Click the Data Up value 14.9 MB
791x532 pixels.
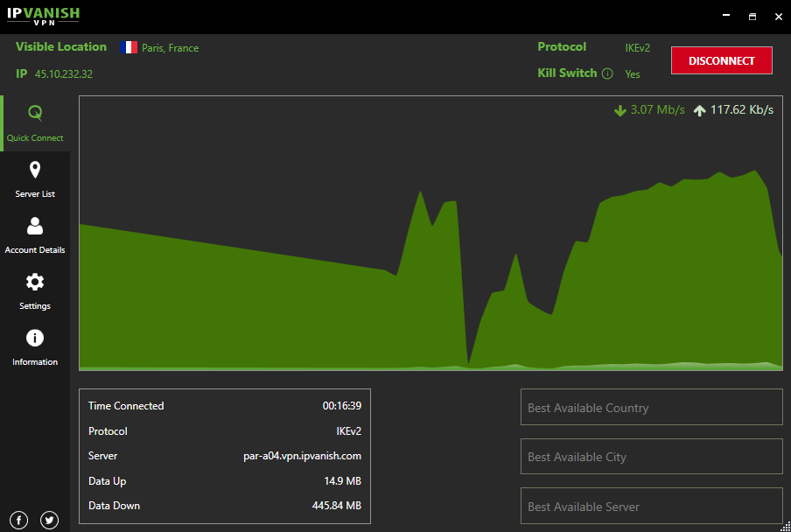click(342, 481)
